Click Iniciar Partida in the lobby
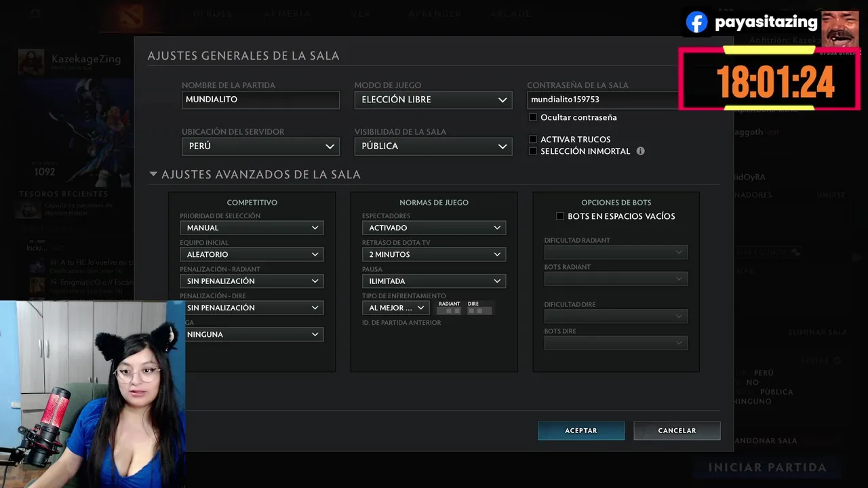This screenshot has height=488, width=868. click(767, 467)
